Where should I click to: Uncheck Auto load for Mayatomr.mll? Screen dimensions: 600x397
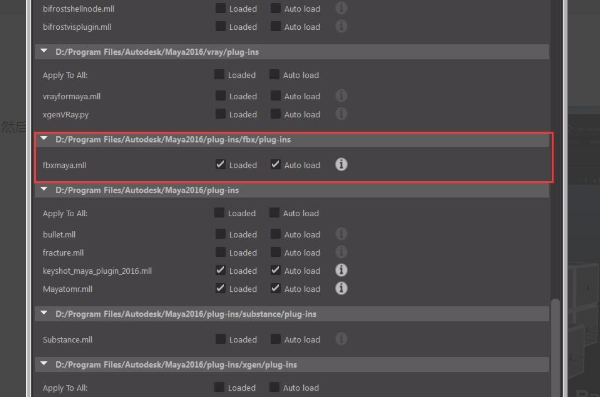click(276, 288)
